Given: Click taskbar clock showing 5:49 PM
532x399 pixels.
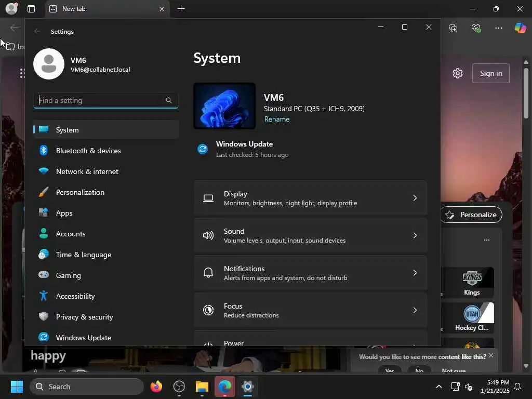Looking at the screenshot, I should click(x=495, y=387).
